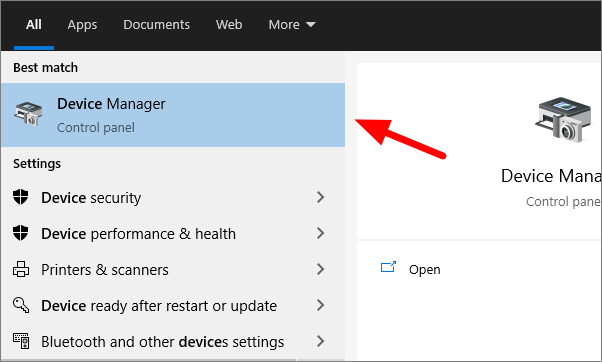The height and width of the screenshot is (362, 602).
Task: Select the Web tab
Action: click(229, 25)
